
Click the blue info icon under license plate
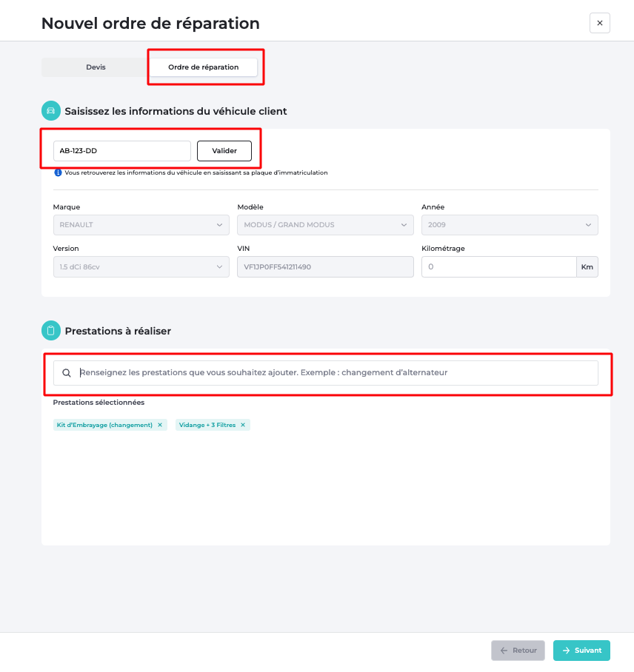pyautogui.click(x=58, y=172)
